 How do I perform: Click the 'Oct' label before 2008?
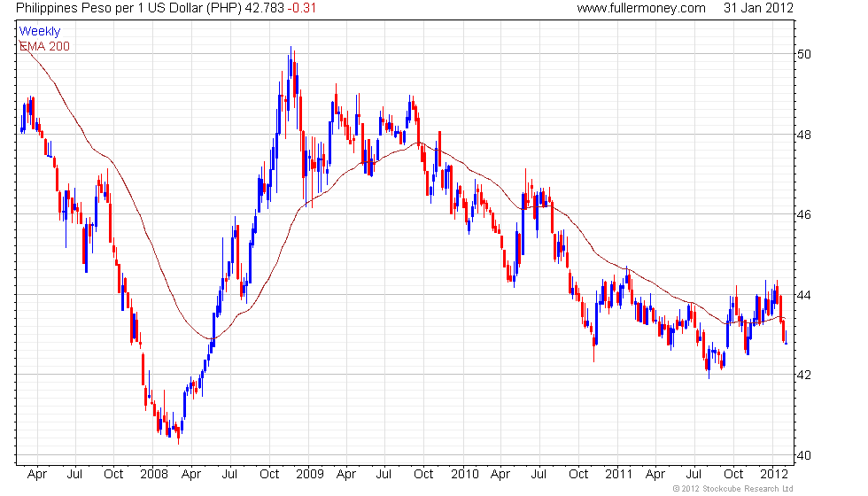[113, 475]
